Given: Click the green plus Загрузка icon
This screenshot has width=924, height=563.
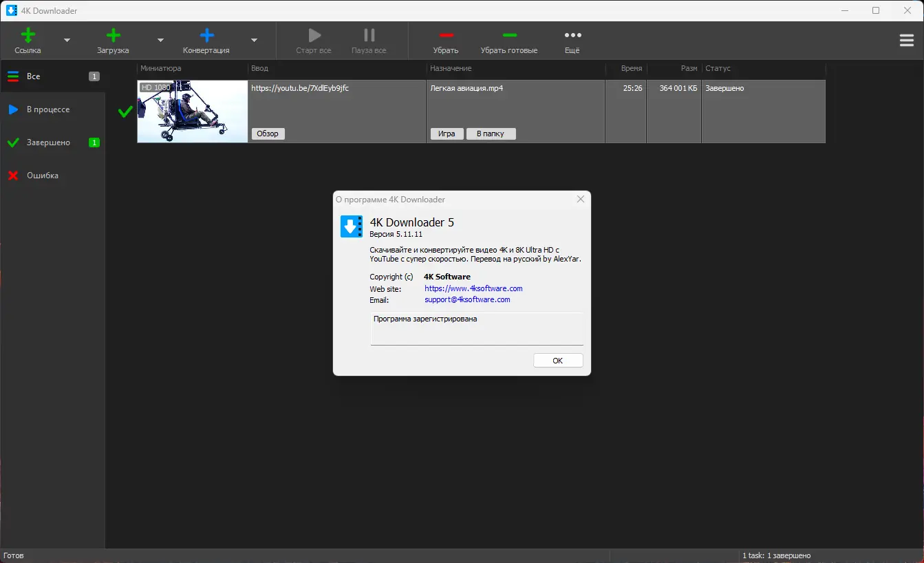Looking at the screenshot, I should coord(114,36).
